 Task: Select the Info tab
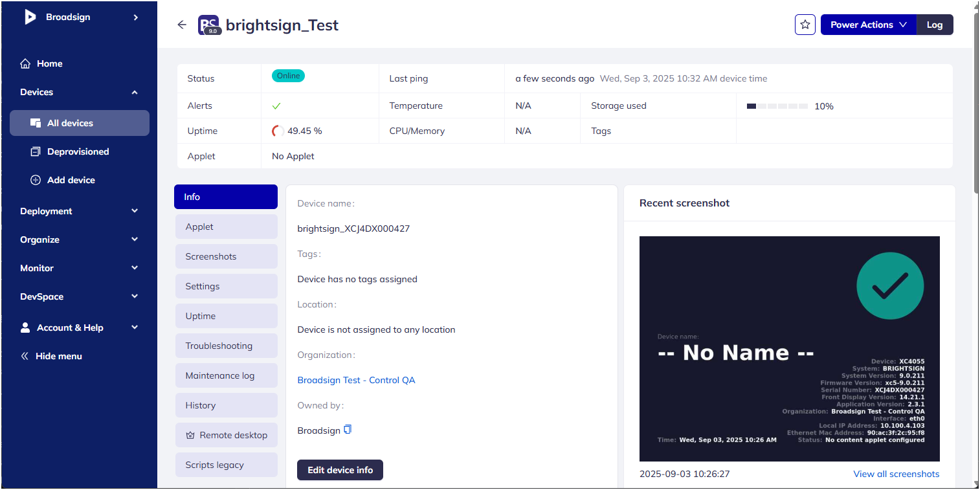click(x=226, y=197)
